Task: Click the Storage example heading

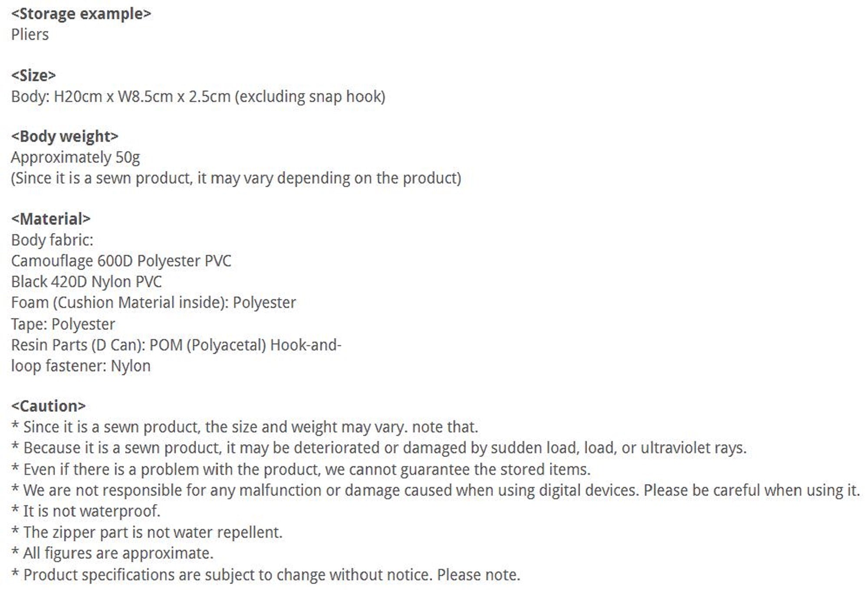Action: (x=81, y=14)
